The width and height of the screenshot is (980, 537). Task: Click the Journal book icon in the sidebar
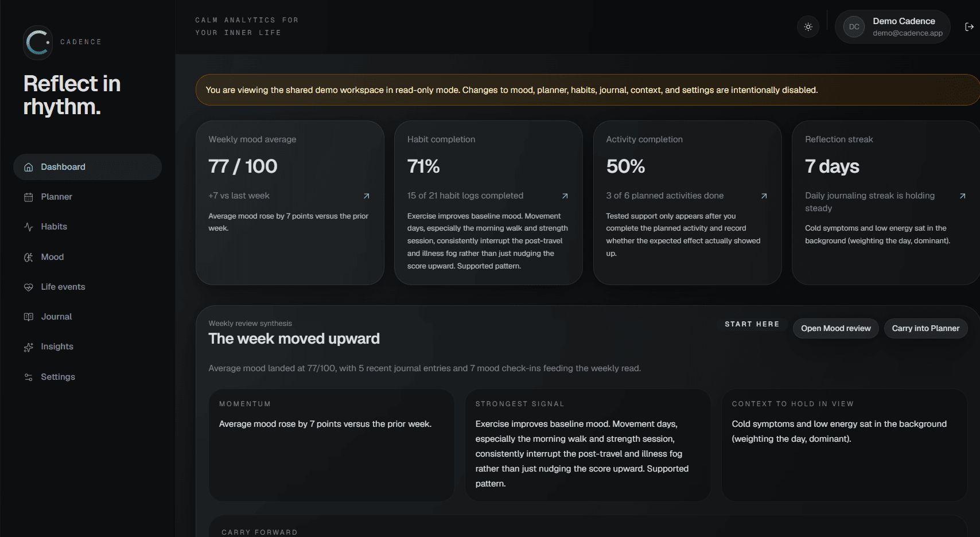29,317
